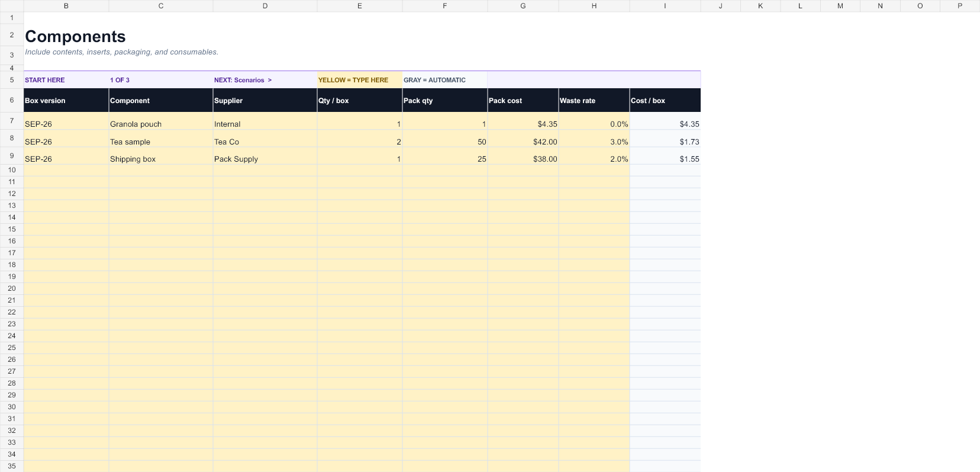Screen dimensions: 980x472
Task: Select the $38.00 pack cost cell
Action: (x=523, y=156)
